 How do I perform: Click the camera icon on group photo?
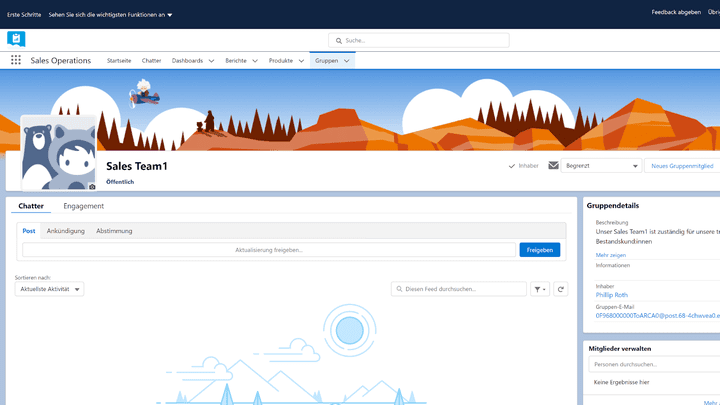(x=92, y=187)
